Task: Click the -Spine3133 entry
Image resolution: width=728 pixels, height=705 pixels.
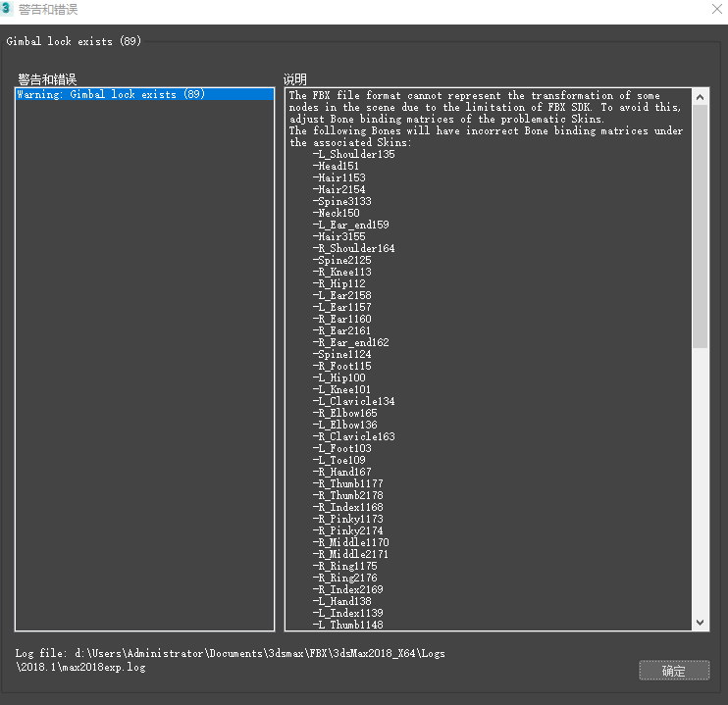Action: (x=342, y=201)
